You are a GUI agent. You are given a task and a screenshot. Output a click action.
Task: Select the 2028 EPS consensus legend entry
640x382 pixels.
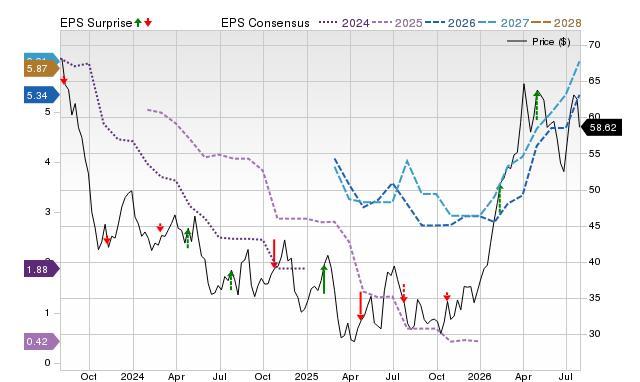point(556,23)
